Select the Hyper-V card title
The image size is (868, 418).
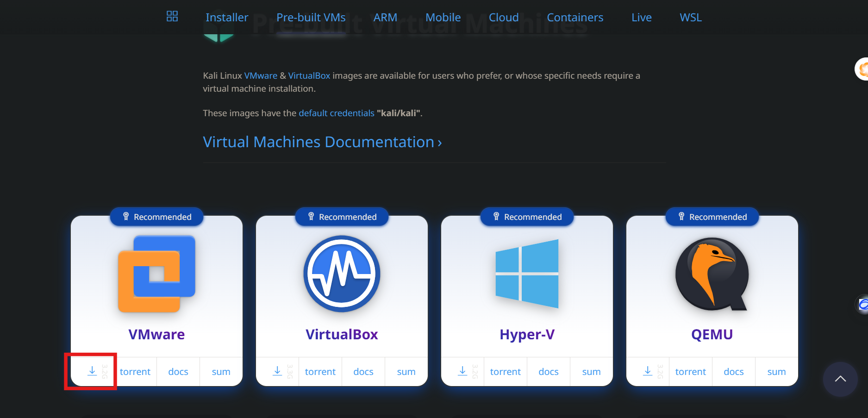pyautogui.click(x=527, y=334)
